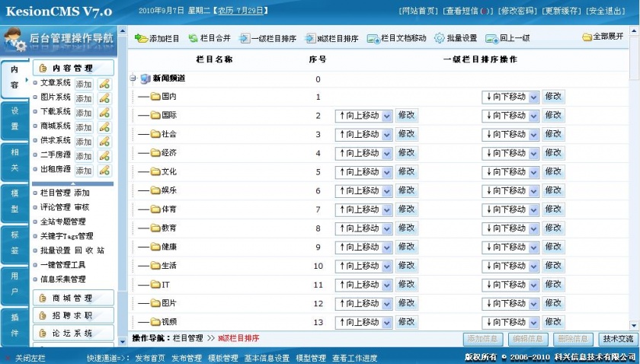640x364 pixels.
Task: Collapse the 新闻频道 tree node
Action: pos(133,78)
